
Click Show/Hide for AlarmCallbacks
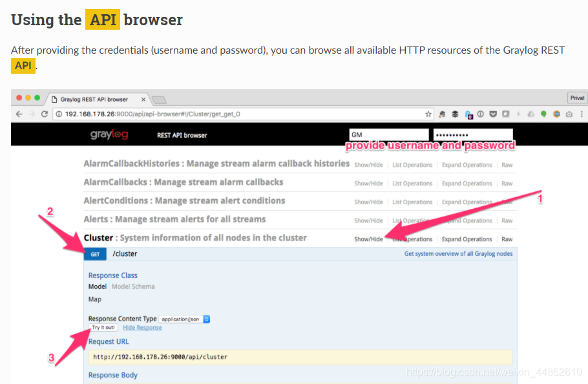368,184
